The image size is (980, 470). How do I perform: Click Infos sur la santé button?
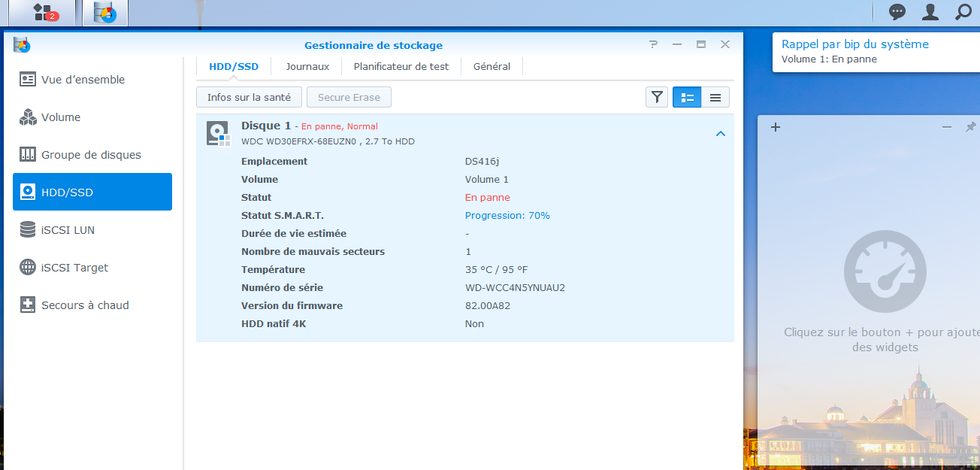coord(249,97)
